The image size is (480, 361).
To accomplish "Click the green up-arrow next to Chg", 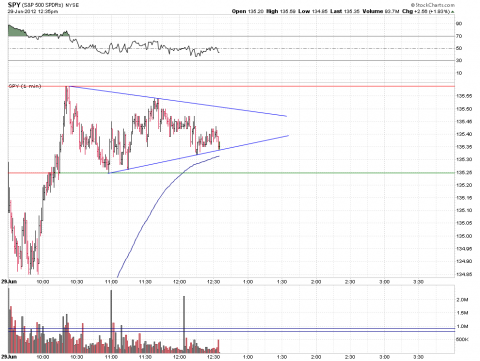I will [453, 12].
